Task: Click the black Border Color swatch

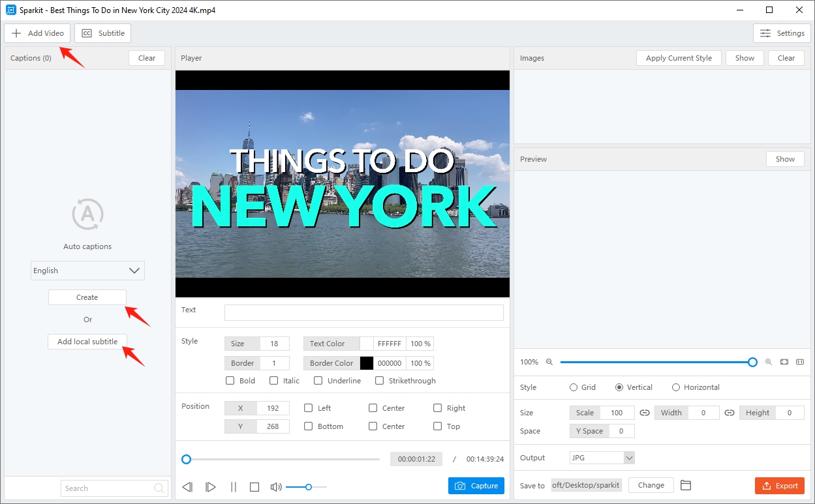Action: 367,363
